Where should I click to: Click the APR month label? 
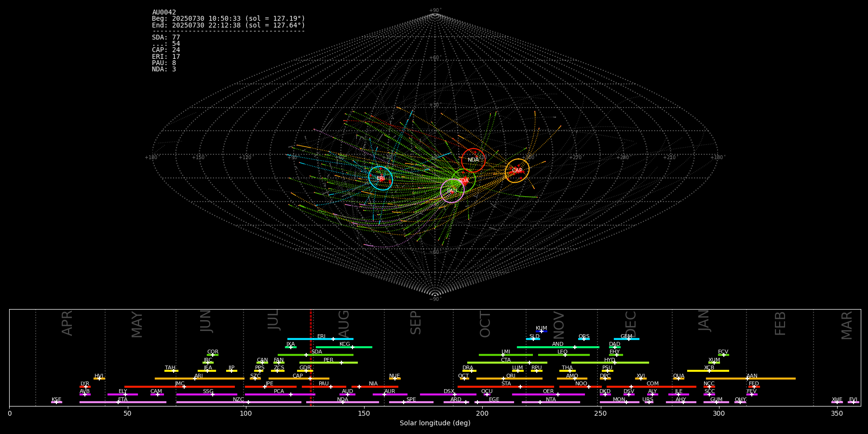point(67,323)
